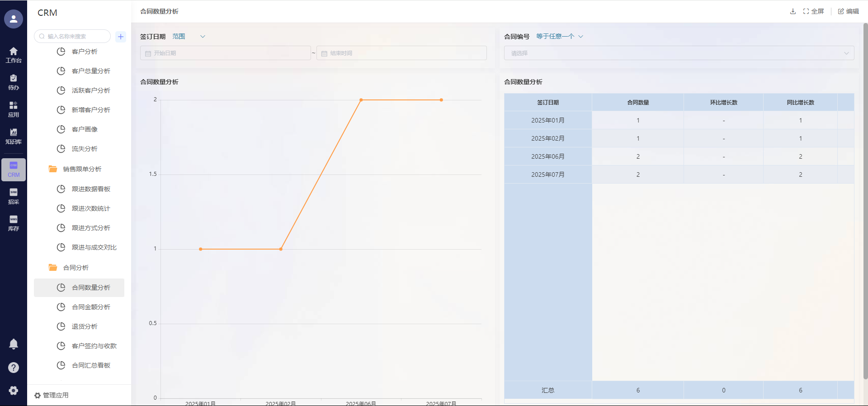Click the 开始日期 start date field
The image size is (868, 406).
click(225, 53)
